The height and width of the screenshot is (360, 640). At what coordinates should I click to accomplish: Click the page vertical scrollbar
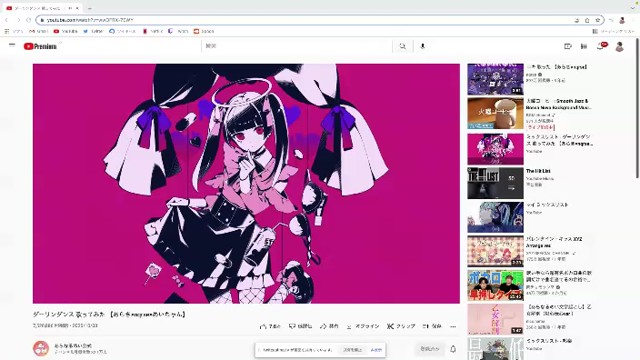coord(637,108)
